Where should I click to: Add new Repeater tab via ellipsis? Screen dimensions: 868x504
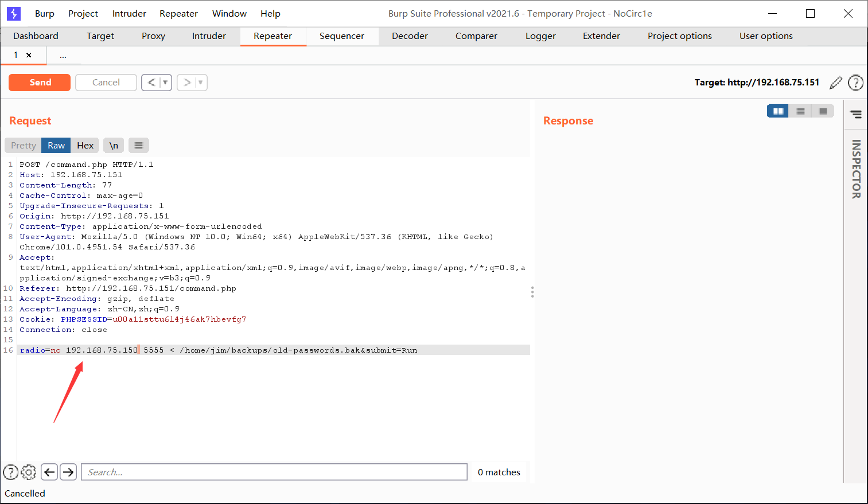(63, 55)
